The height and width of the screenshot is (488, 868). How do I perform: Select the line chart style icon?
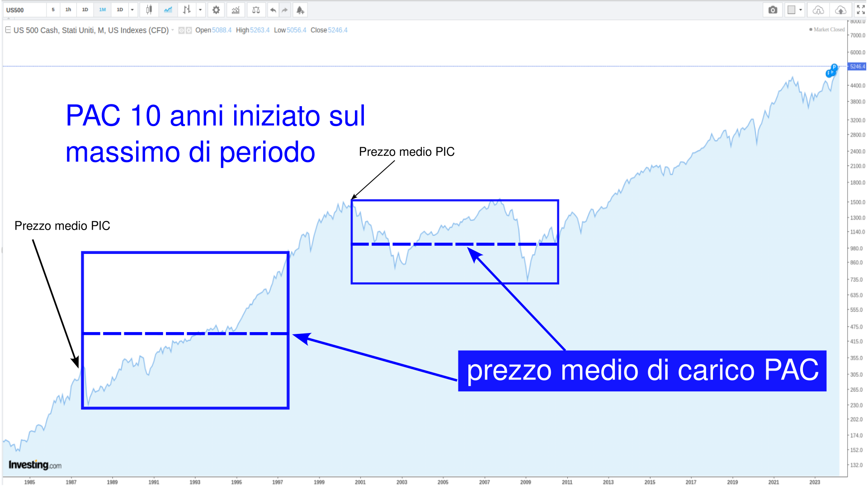point(168,9)
